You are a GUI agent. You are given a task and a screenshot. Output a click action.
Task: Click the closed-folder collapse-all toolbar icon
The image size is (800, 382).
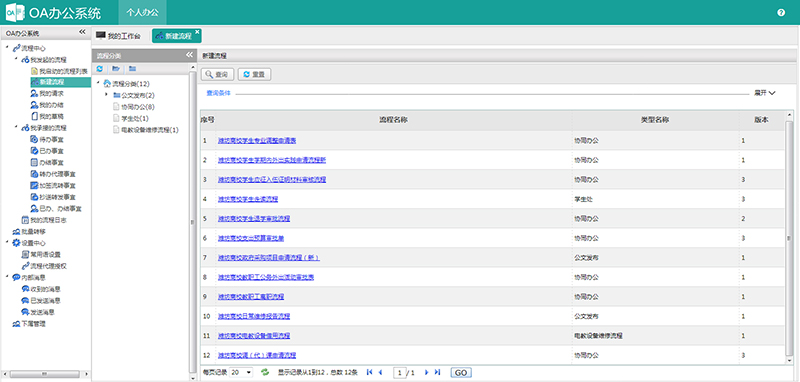coord(132,68)
